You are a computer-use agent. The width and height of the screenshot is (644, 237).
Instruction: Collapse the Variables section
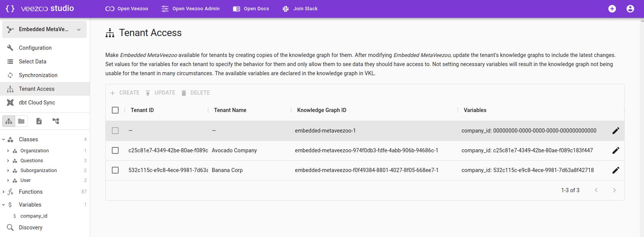3,205
